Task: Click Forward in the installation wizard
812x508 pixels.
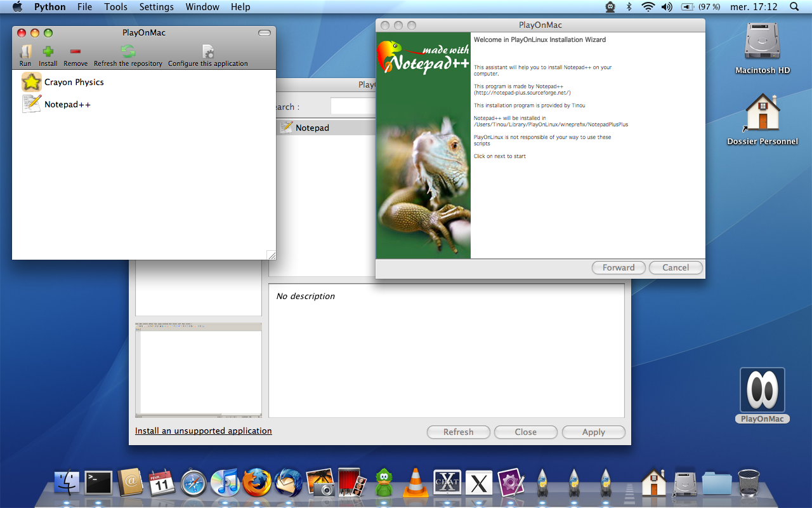Action: (618, 267)
